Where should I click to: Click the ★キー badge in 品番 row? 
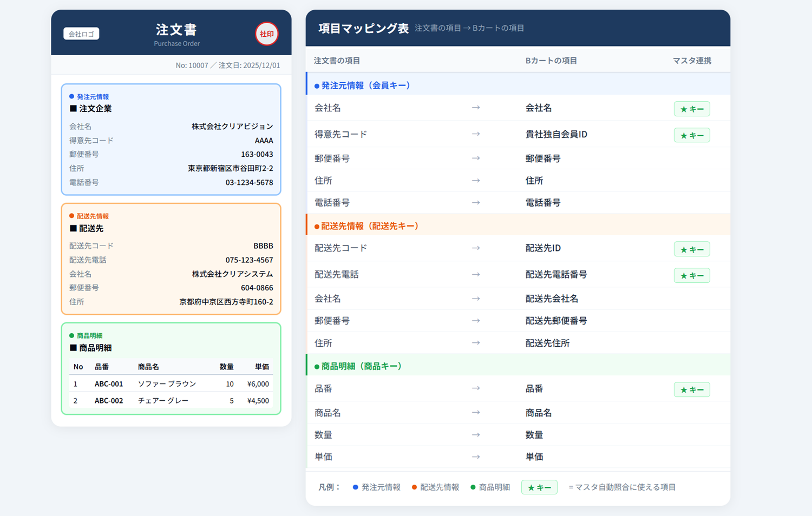[691, 389]
